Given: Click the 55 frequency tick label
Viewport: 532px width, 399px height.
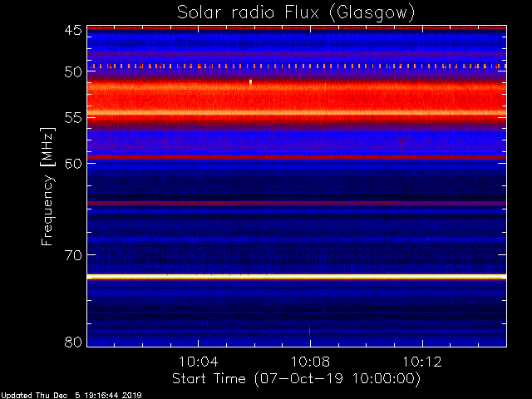Looking at the screenshot, I should click(73, 118).
